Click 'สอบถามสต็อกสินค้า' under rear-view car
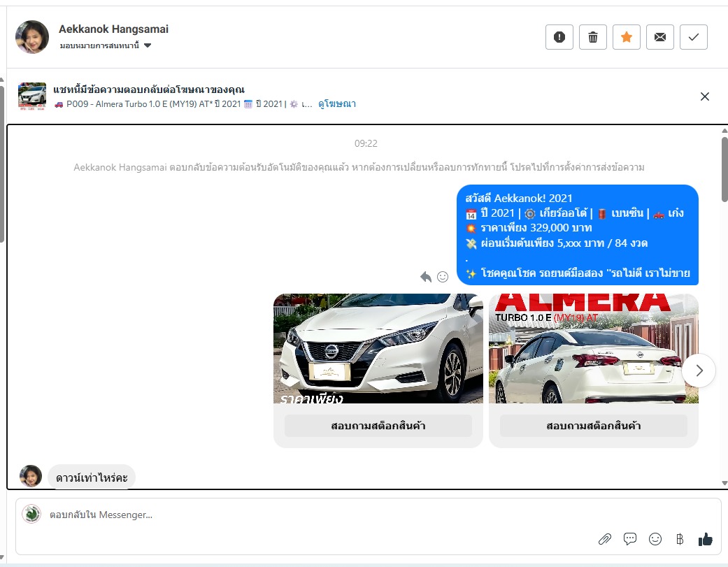This screenshot has width=728, height=567. coord(594,426)
